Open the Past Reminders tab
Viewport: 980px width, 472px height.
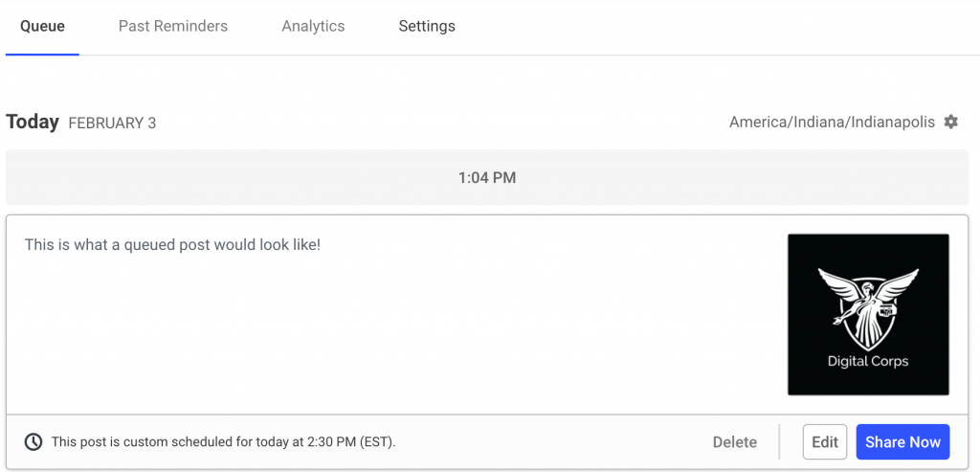coord(173,27)
